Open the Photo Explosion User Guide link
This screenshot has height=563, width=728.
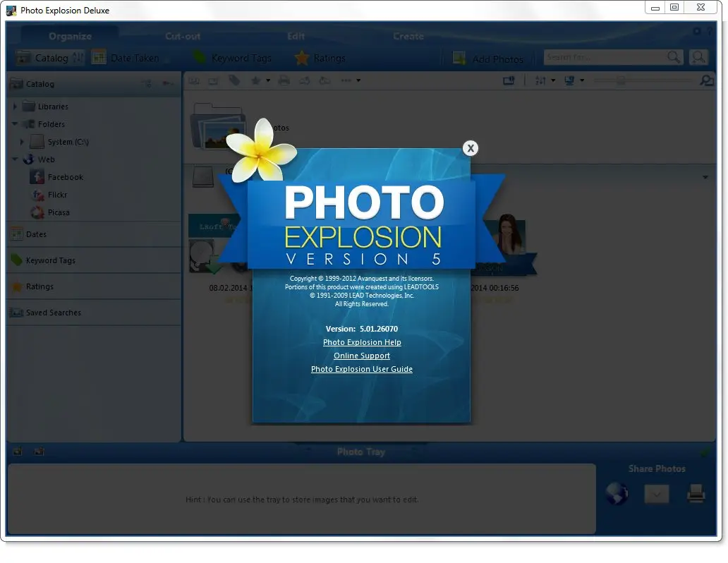click(x=362, y=369)
